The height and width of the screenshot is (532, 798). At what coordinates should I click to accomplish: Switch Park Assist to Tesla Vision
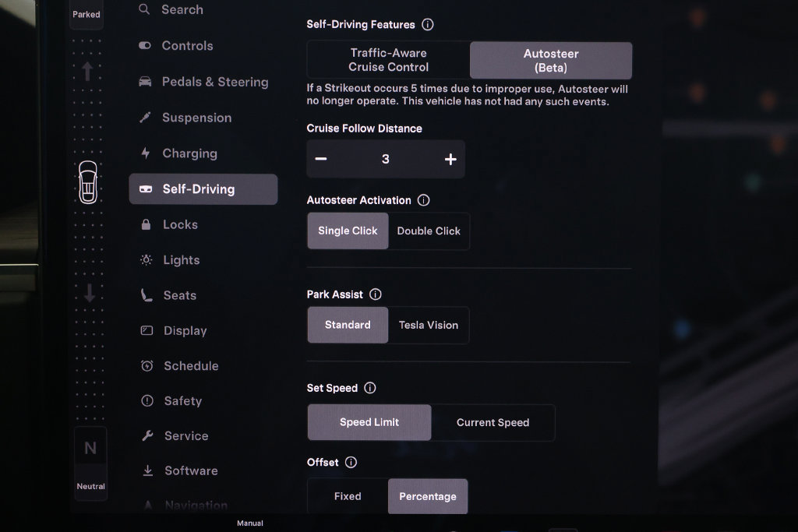(x=429, y=325)
